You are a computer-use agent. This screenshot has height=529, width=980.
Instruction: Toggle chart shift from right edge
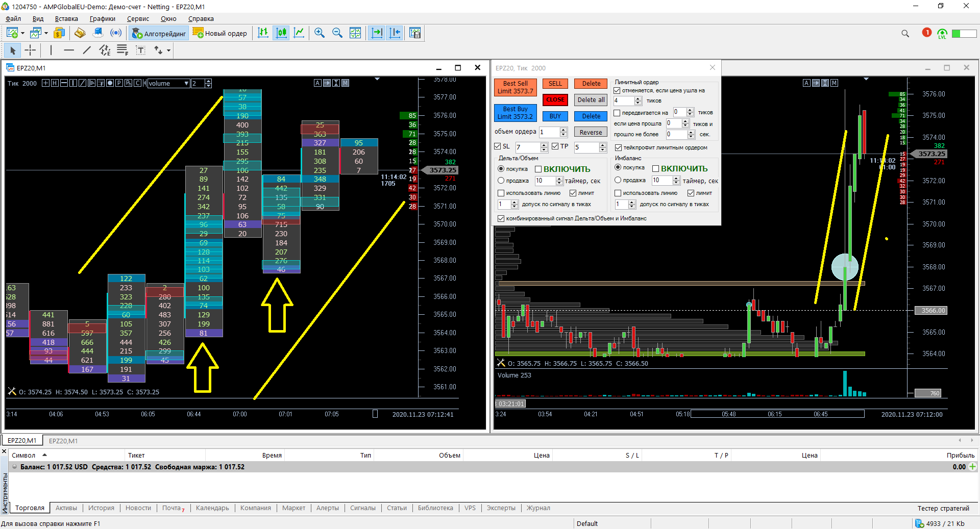click(395, 33)
